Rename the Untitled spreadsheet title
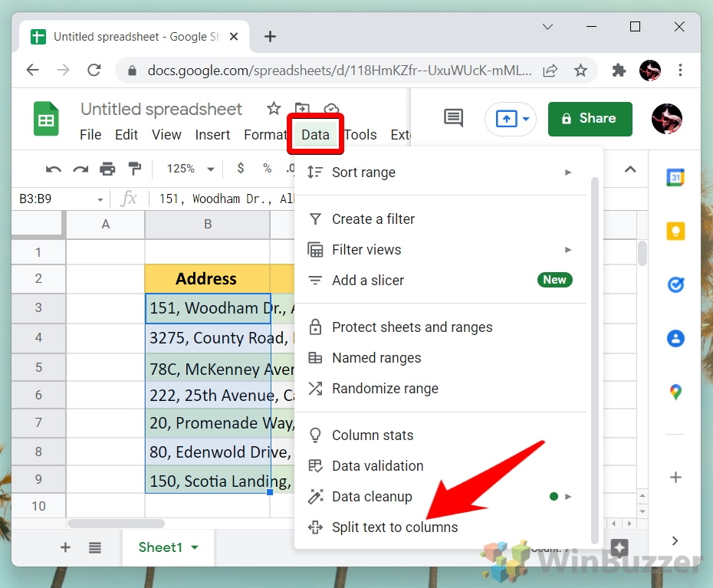The width and height of the screenshot is (713, 588). (x=161, y=109)
